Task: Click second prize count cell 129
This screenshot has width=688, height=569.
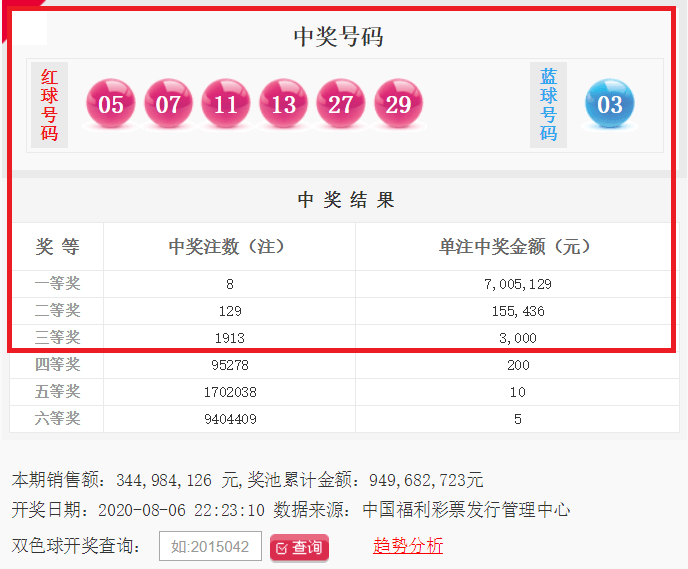Action: coord(230,311)
